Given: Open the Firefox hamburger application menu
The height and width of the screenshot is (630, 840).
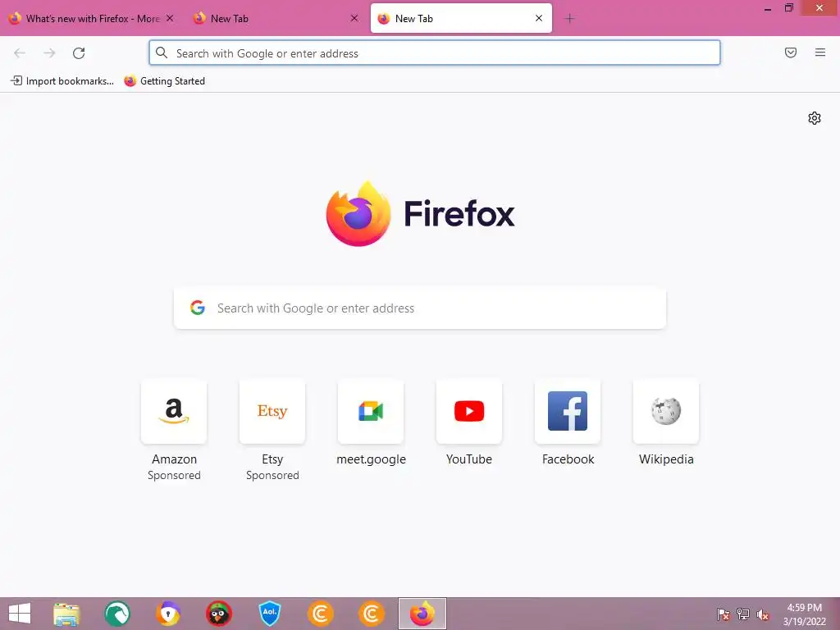Looking at the screenshot, I should [x=820, y=52].
